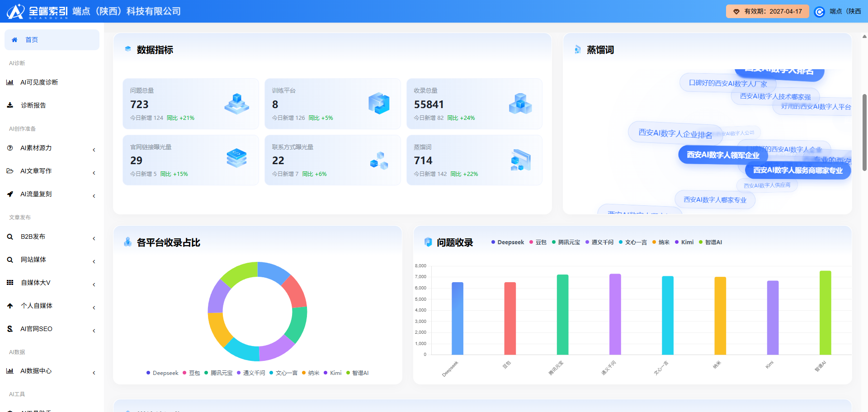The image size is (868, 412).
Task: Click the yellow segment of the donut chart
Action: coord(219,329)
